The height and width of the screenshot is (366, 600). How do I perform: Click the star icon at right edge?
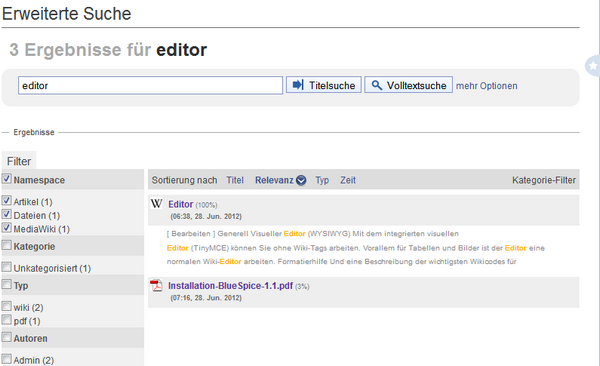pos(593,66)
